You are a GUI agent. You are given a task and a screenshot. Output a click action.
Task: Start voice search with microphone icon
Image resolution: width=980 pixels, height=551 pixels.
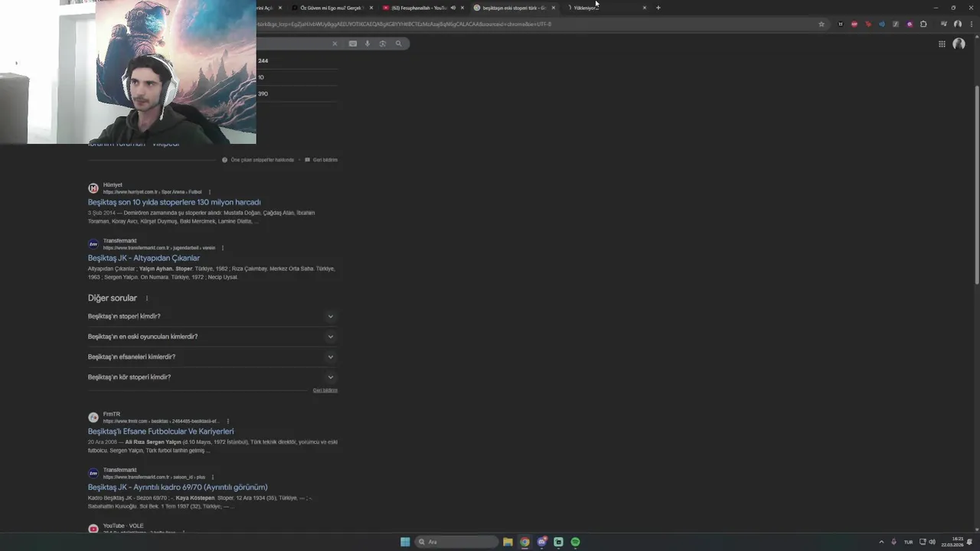tap(367, 44)
